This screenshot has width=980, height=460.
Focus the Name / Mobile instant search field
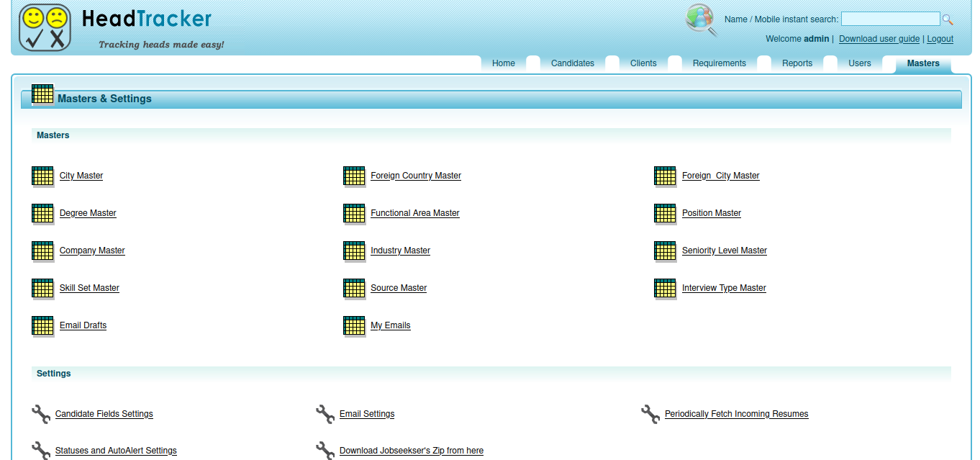[x=891, y=19]
